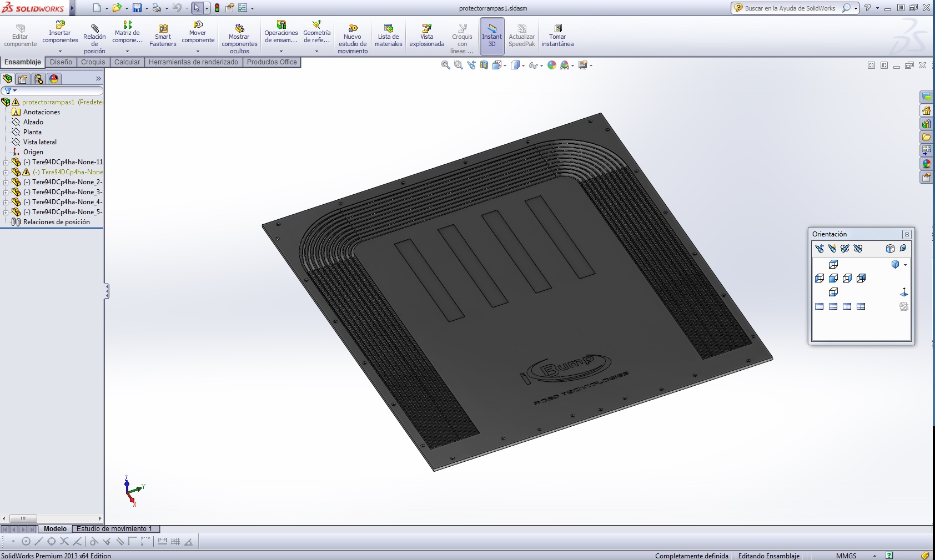This screenshot has width=935, height=560.
Task: Click Rebuild traffic light icon
Action: coord(217,8)
